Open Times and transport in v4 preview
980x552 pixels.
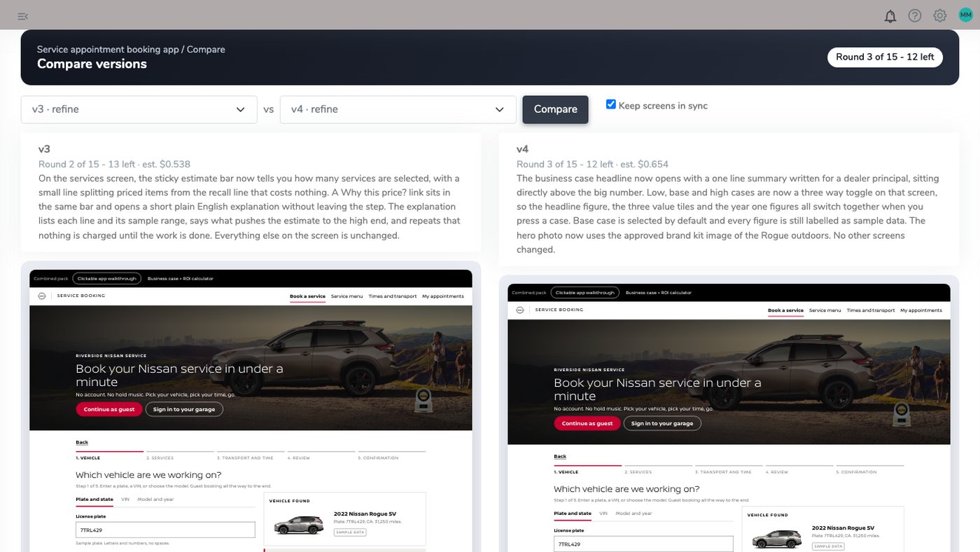point(871,310)
